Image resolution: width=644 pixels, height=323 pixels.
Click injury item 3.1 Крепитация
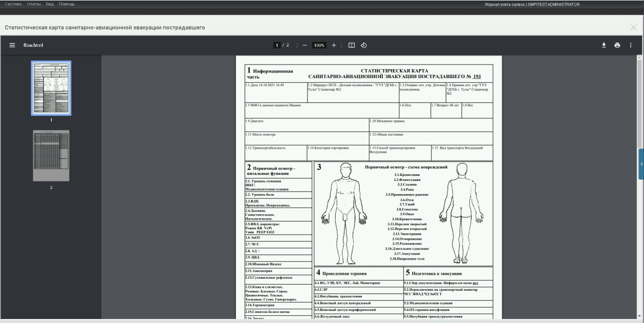pyautogui.click(x=407, y=175)
